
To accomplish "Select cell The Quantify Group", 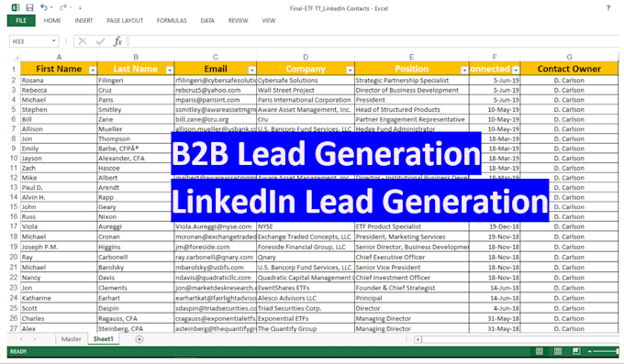I will point(306,328).
